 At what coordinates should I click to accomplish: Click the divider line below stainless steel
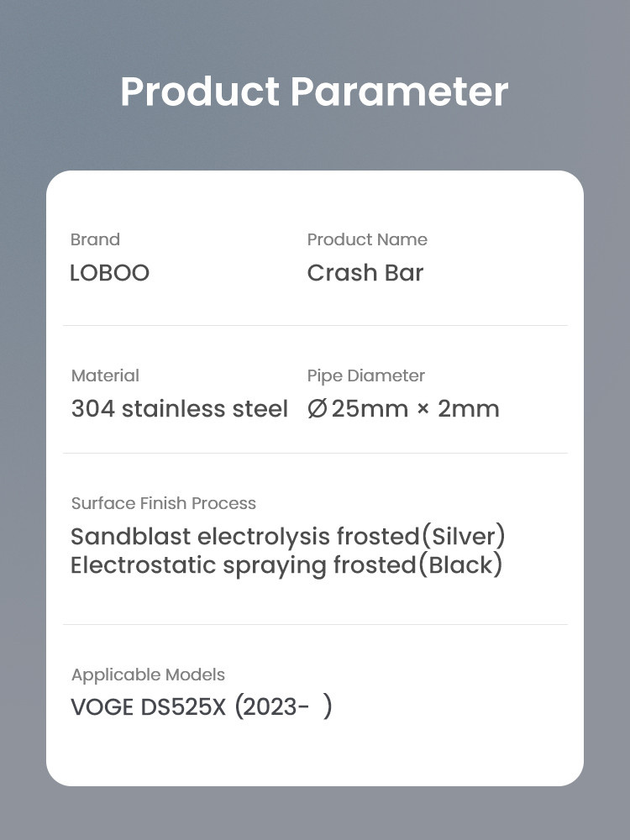[315, 453]
